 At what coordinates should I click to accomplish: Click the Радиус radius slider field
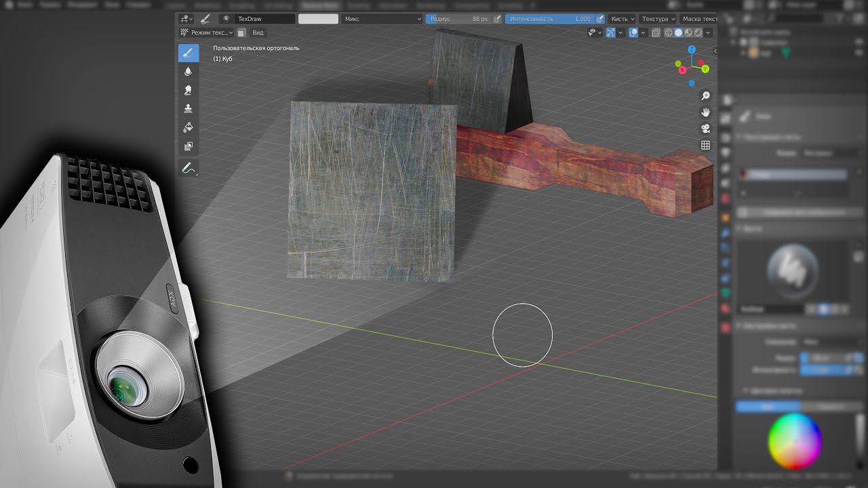(459, 19)
